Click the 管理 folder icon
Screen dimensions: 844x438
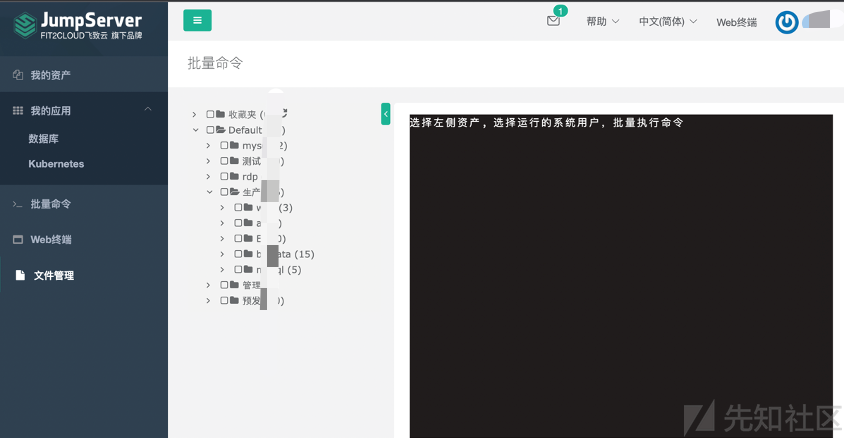[x=234, y=285]
